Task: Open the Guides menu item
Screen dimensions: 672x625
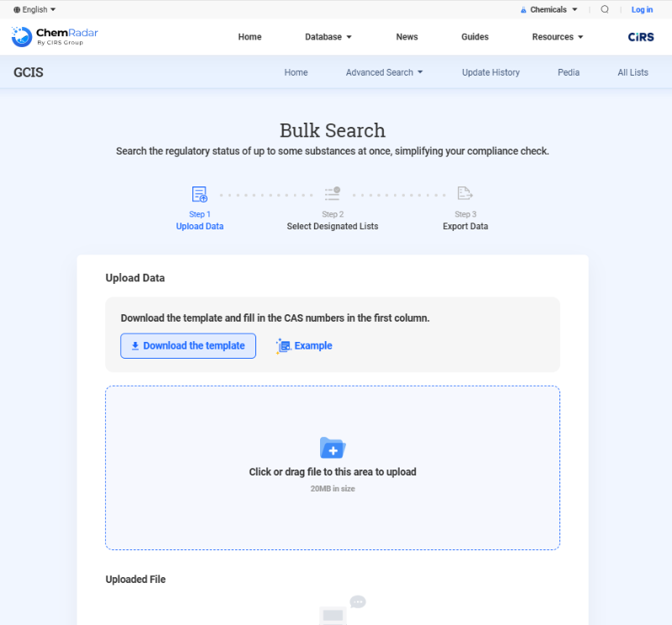Action: [475, 37]
